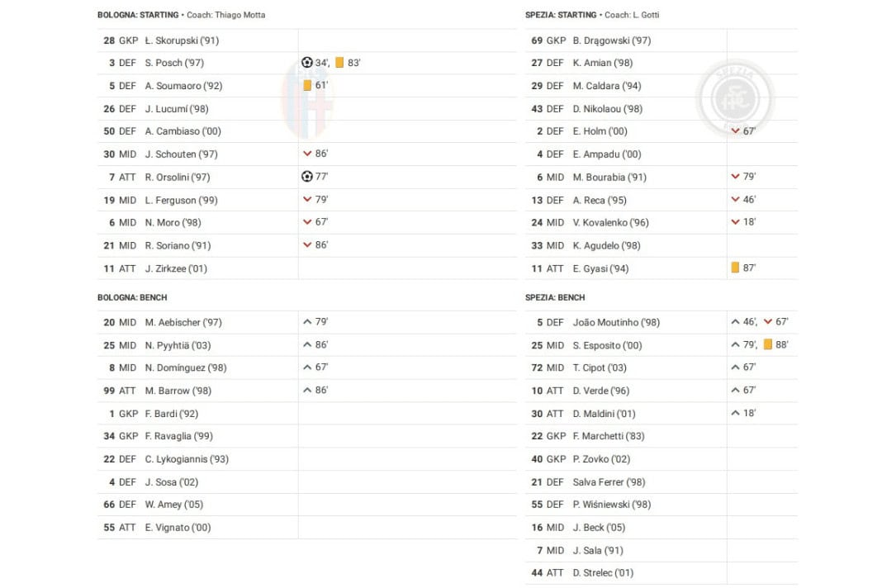The width and height of the screenshot is (882, 588).
Task: Click the goal ball icon for R. Orsolini
Action: tap(306, 177)
